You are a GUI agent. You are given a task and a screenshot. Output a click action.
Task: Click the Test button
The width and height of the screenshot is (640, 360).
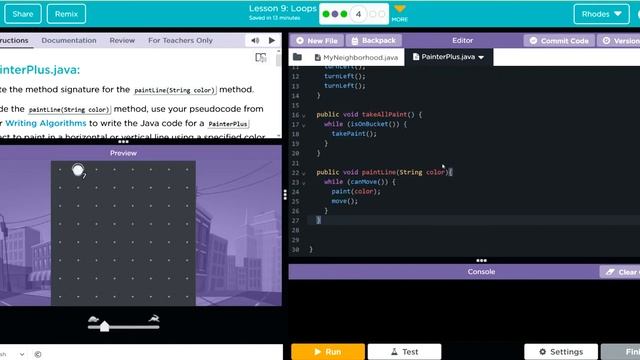point(404,351)
